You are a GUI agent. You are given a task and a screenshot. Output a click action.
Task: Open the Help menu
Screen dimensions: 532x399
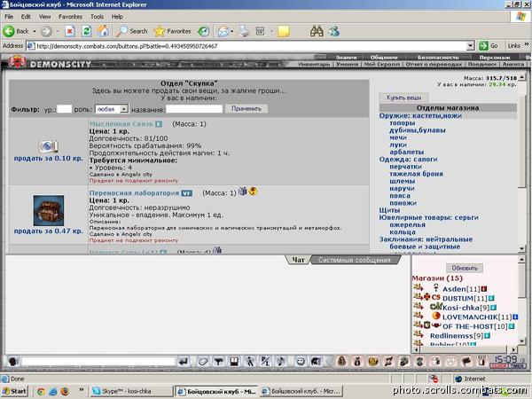(x=117, y=17)
